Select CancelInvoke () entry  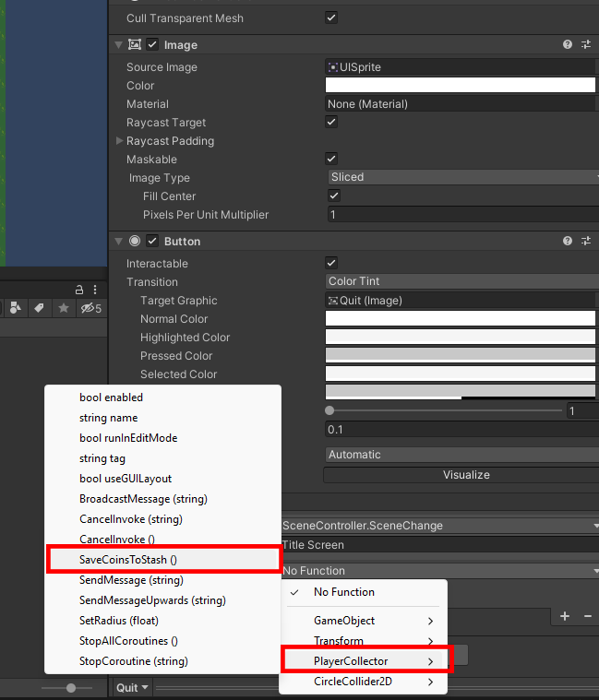[163, 539]
